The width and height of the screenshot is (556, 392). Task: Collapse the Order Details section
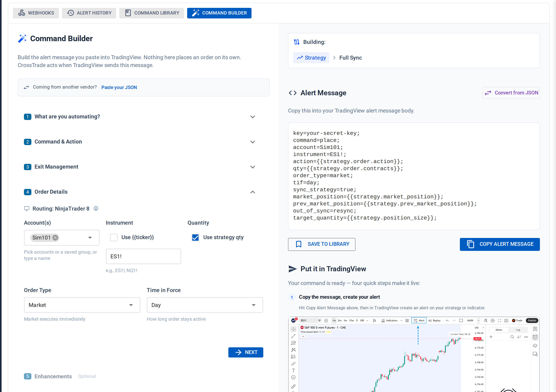click(143, 192)
